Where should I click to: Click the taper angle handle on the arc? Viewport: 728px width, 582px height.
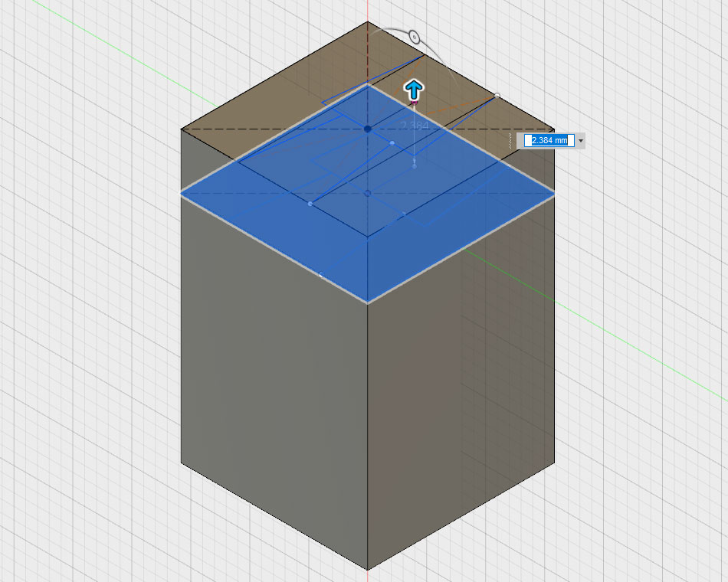(x=414, y=37)
